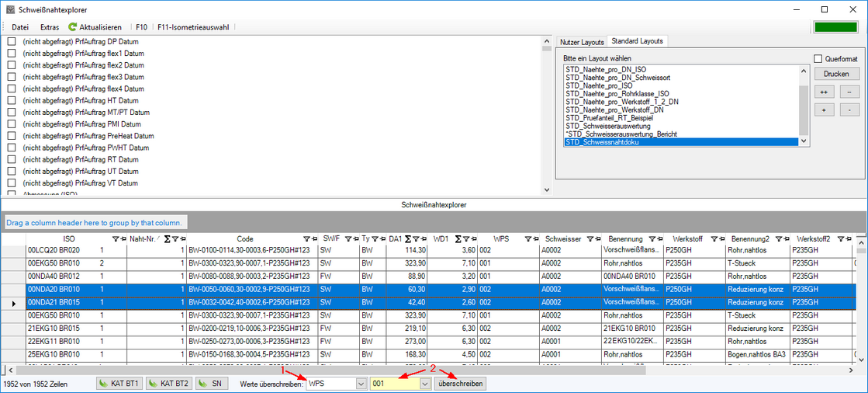The height and width of the screenshot is (393, 868).
Task: Click the sum icon in the WD1 column header
Action: [458, 239]
